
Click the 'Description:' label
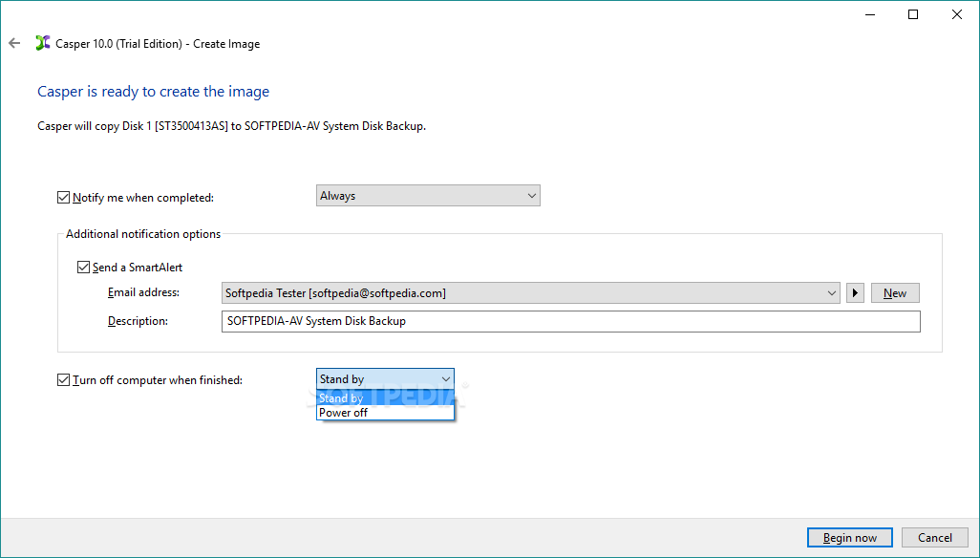pyautogui.click(x=138, y=321)
